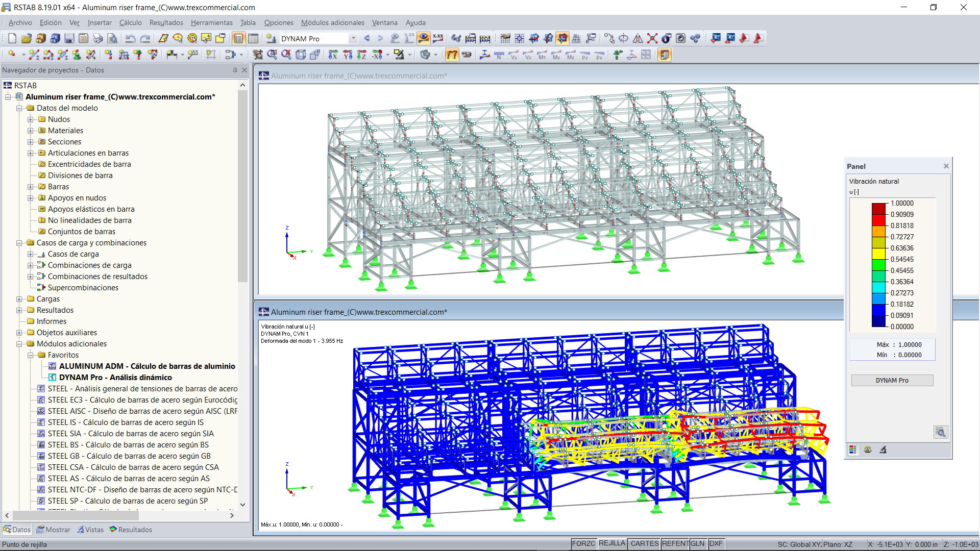Click the rotate tool icon
The image size is (980, 551).
tap(624, 38)
